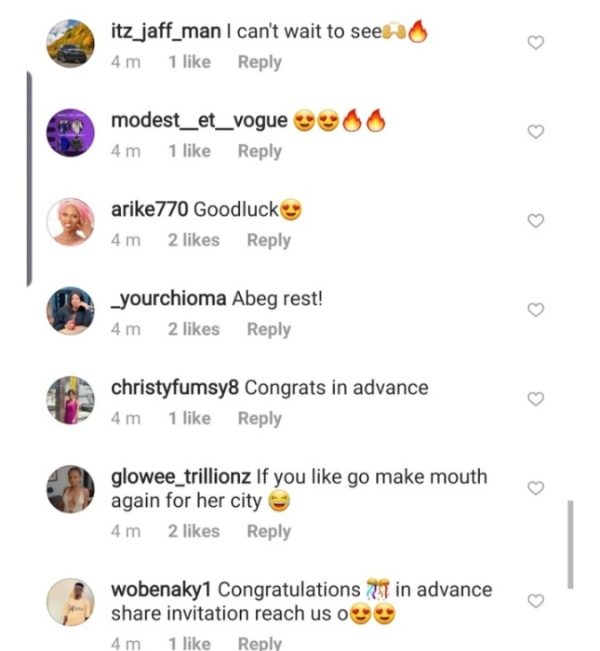Reply to christyfumsy8's comment
The height and width of the screenshot is (651, 600).
click(259, 418)
